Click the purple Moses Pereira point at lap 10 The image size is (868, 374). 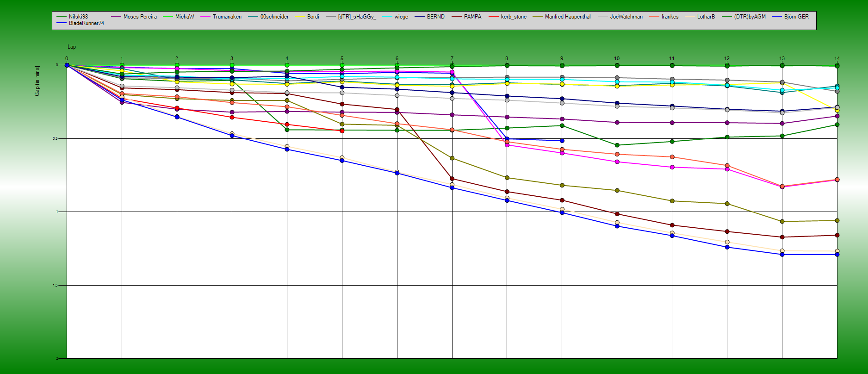pos(617,123)
